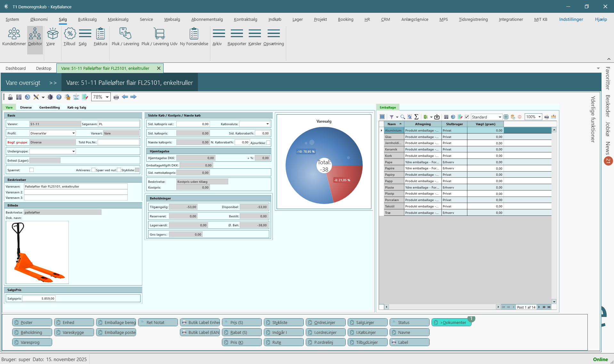Click the Beholdning button
This screenshot has width=614, height=364.
click(x=32, y=332)
